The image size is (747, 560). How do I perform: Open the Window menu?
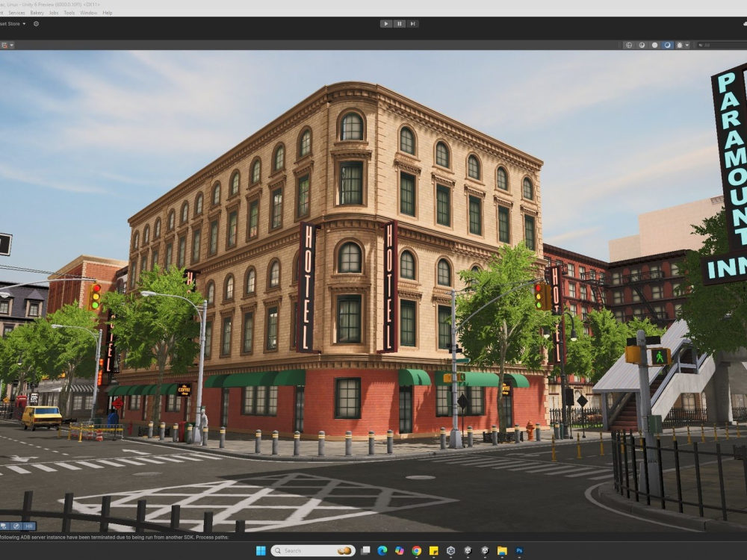coord(89,13)
